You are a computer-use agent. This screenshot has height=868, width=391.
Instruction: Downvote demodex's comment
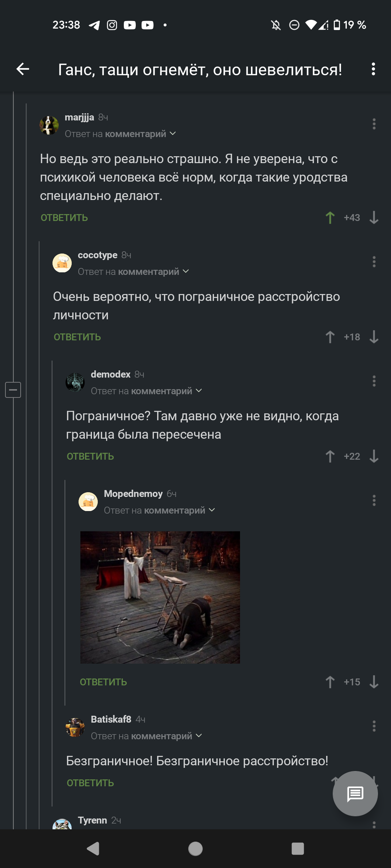pos(374,456)
